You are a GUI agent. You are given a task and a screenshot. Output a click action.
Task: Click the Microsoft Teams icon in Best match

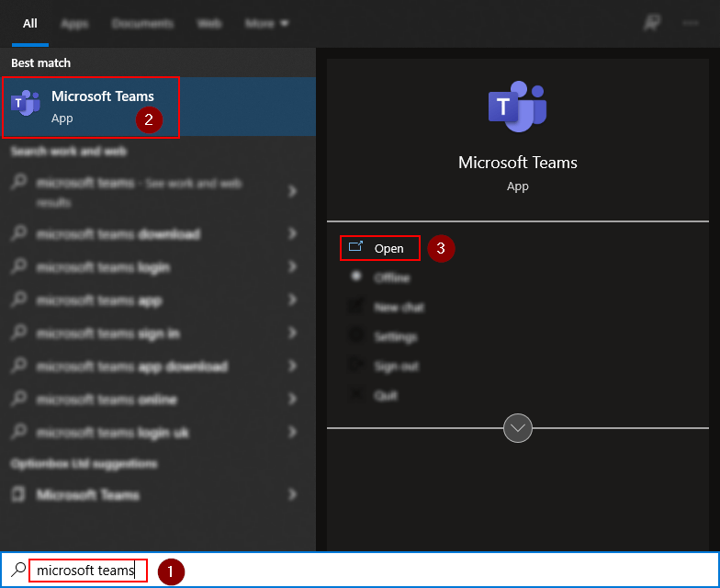26,103
